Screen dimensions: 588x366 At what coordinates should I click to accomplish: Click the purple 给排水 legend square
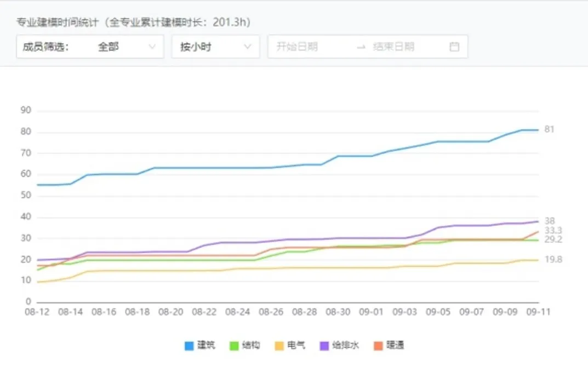[324, 346]
